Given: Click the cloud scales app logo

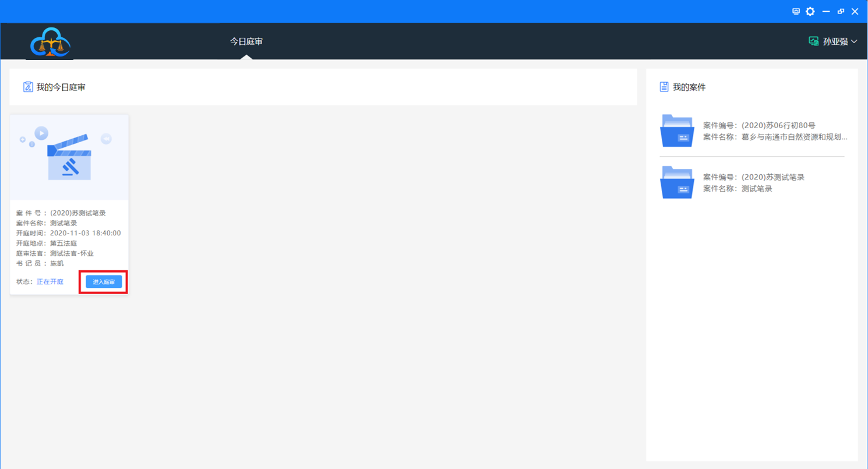Looking at the screenshot, I should pos(50,43).
